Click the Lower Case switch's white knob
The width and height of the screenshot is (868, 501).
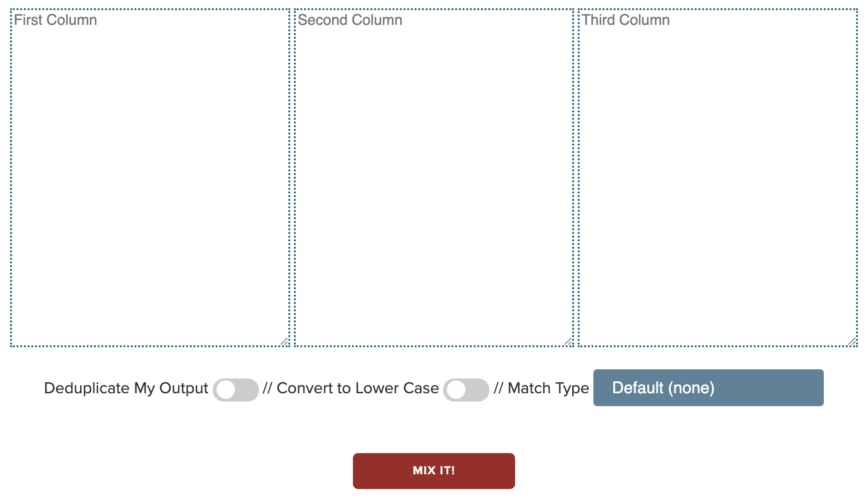click(456, 390)
